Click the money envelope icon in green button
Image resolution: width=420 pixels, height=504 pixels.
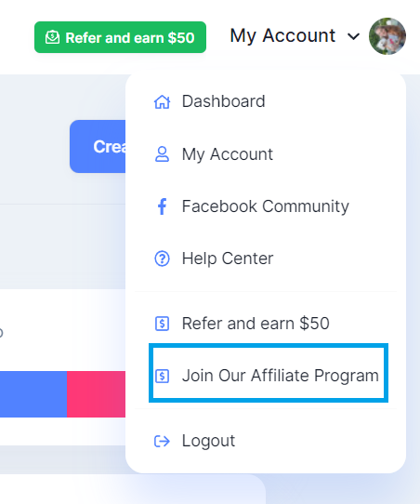point(52,37)
